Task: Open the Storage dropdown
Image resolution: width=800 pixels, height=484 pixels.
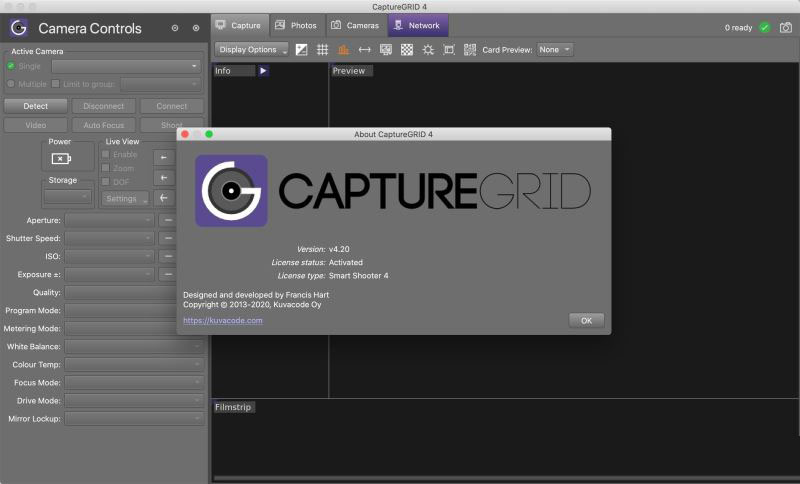Action: (68, 196)
